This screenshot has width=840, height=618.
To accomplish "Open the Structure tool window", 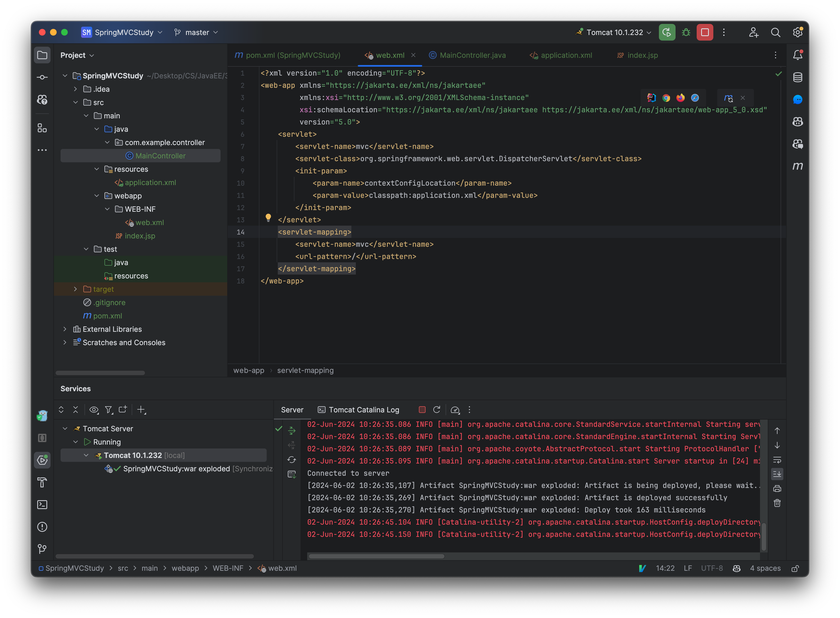I will click(42, 128).
